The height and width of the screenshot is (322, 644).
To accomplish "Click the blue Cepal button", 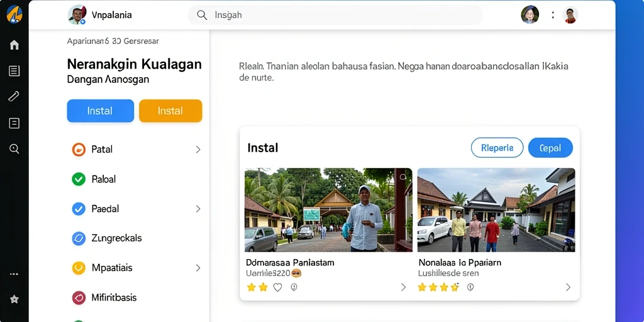I will (550, 148).
